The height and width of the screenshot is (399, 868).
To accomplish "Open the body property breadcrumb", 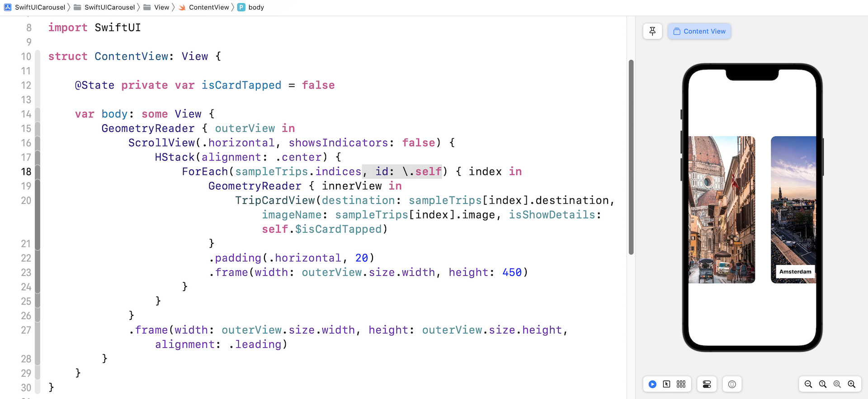I will point(251,7).
